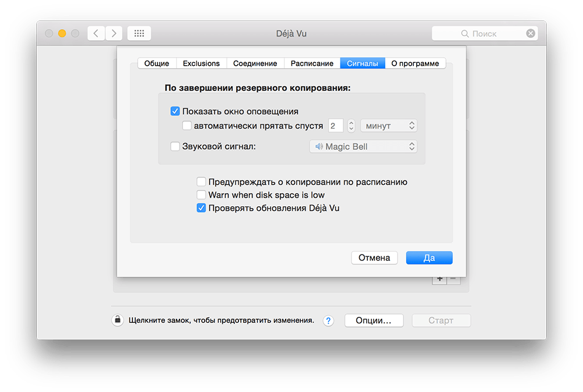This screenshot has height=392, width=583.
Task: Enable the Звуковой сигнал checkbox
Action: coord(175,146)
